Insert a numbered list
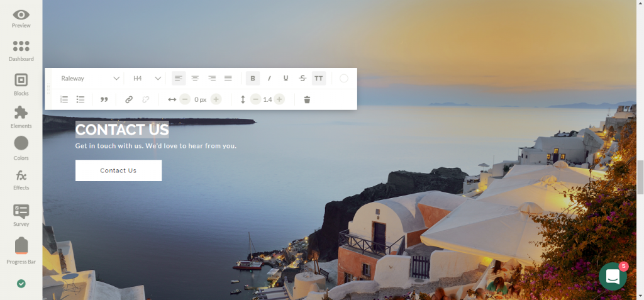 [64, 99]
